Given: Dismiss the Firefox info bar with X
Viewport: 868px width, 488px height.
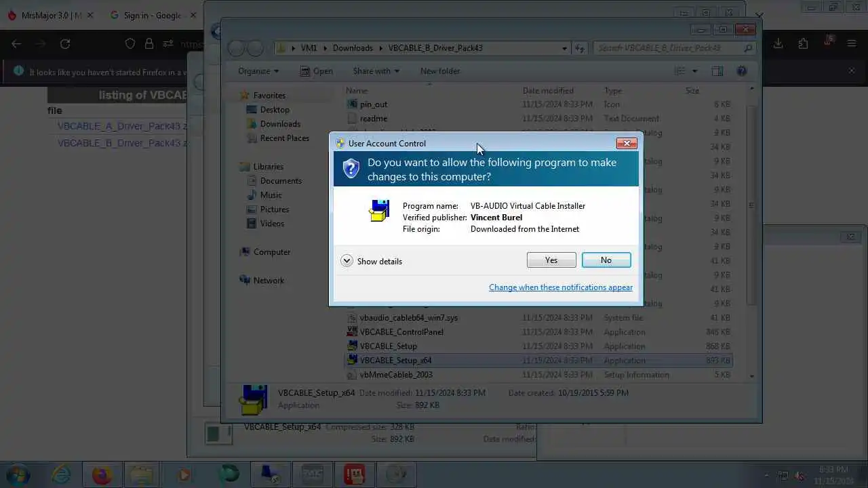Looking at the screenshot, I should [x=852, y=70].
